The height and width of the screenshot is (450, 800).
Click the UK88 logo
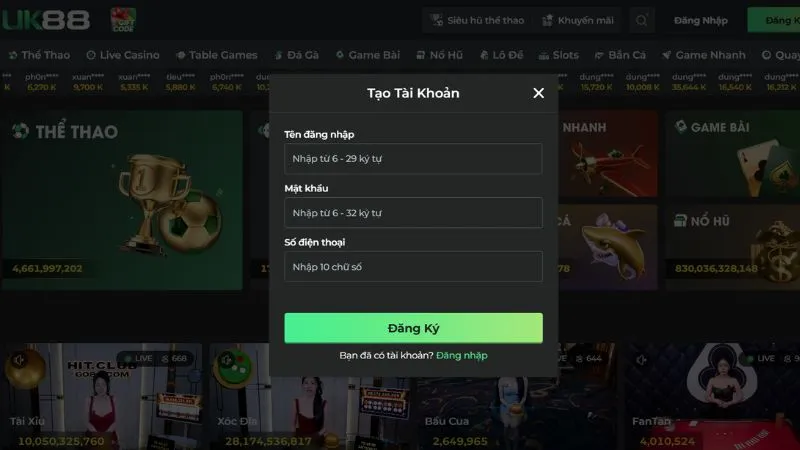(46, 20)
